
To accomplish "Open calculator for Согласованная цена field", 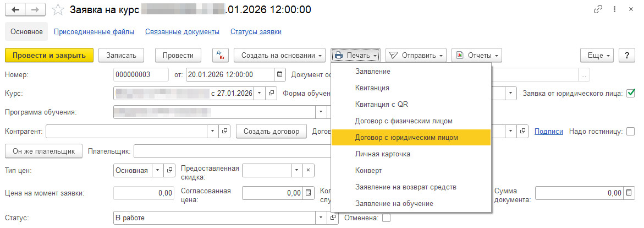I will (309, 193).
